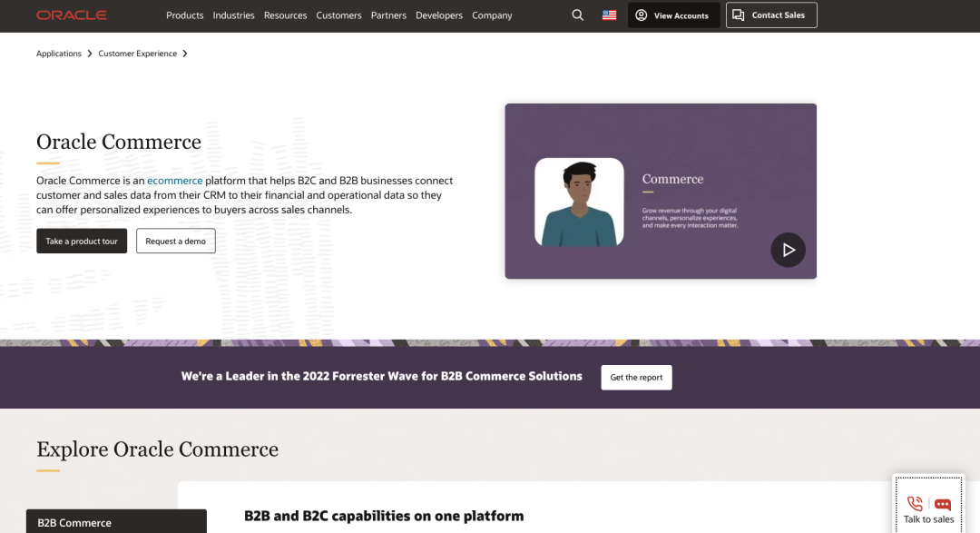Click Take a product tour
980x533 pixels.
[82, 241]
